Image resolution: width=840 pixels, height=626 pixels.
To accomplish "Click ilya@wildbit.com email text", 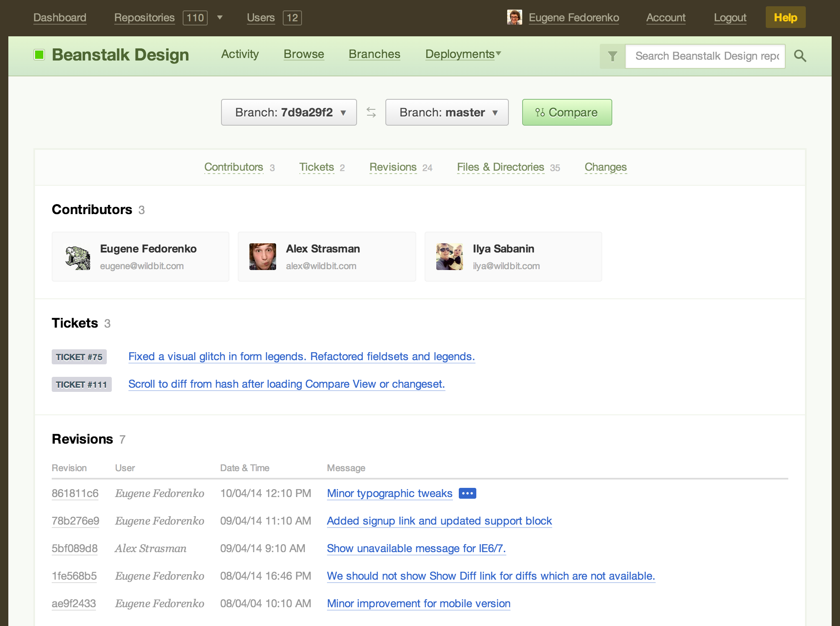I will [x=506, y=266].
